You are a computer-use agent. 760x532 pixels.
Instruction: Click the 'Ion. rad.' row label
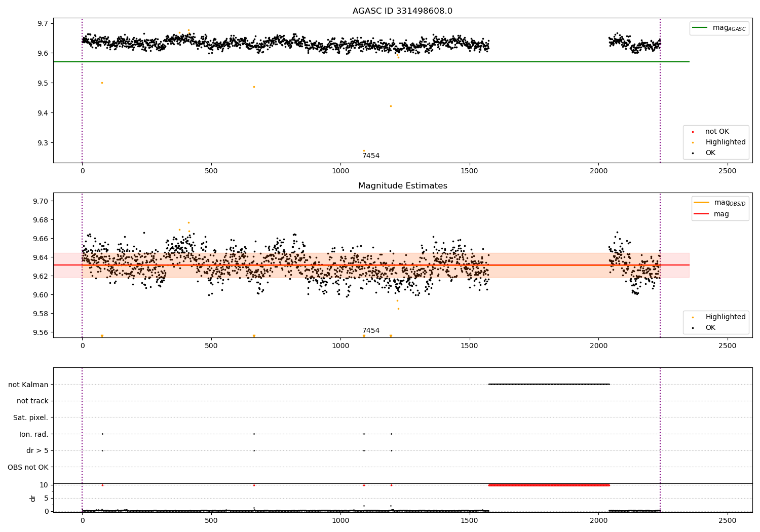[x=34, y=434]
